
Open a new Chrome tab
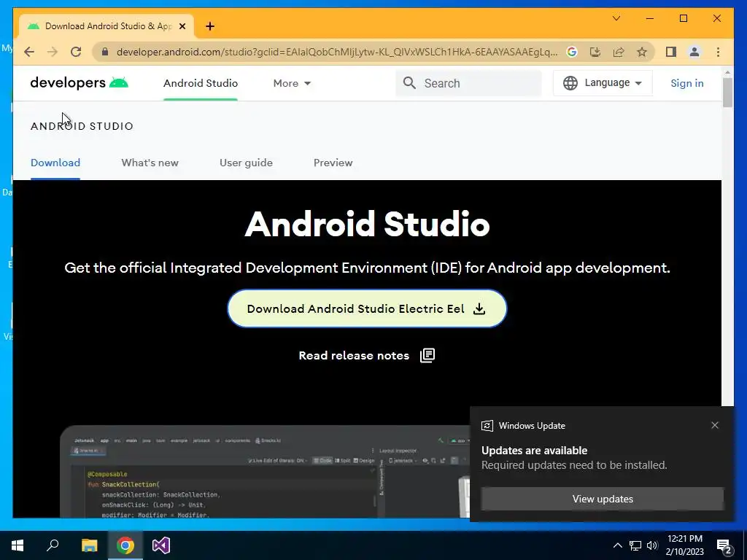[x=210, y=26]
